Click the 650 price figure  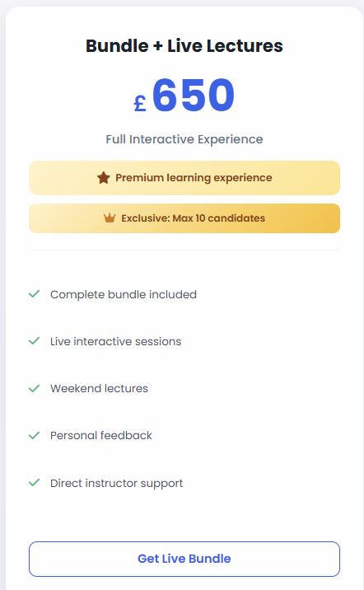pos(194,95)
